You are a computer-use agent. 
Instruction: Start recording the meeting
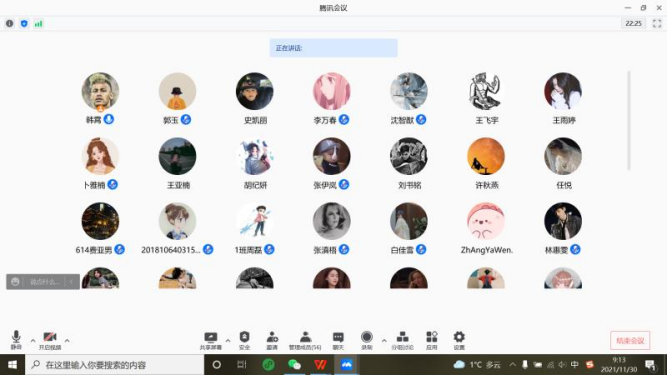pyautogui.click(x=367, y=341)
